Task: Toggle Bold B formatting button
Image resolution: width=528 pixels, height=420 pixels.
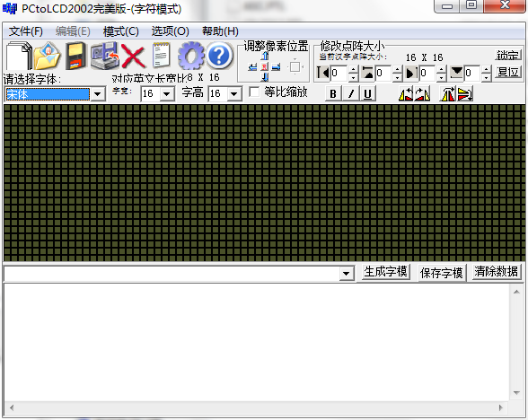Action: pyautogui.click(x=333, y=93)
